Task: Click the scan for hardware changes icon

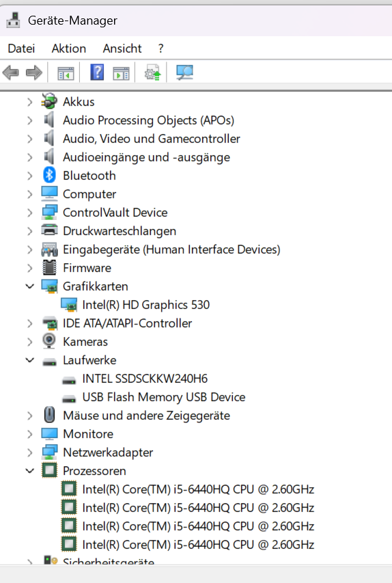Action: point(184,72)
